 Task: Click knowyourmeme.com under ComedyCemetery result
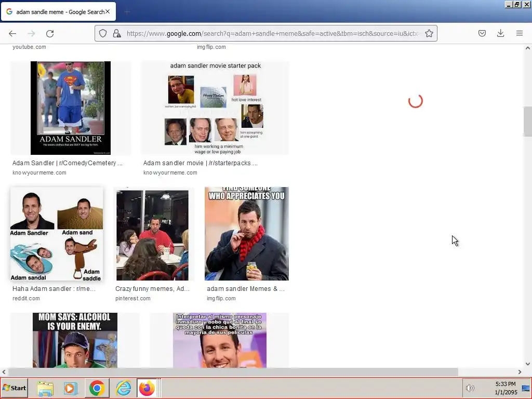click(x=39, y=172)
